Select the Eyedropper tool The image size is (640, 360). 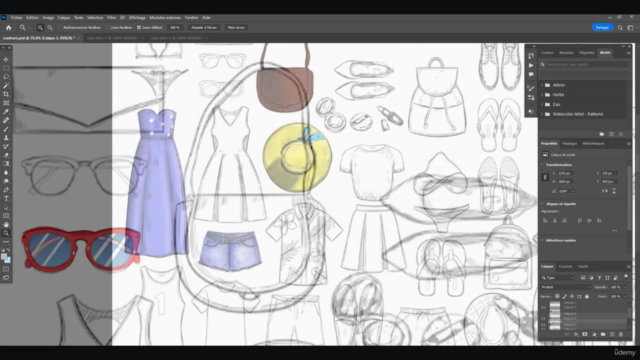coord(6,112)
